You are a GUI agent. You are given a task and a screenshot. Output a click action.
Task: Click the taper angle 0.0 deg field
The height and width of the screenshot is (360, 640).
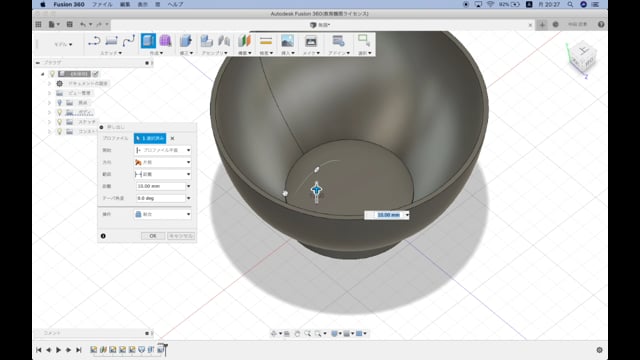coord(160,198)
